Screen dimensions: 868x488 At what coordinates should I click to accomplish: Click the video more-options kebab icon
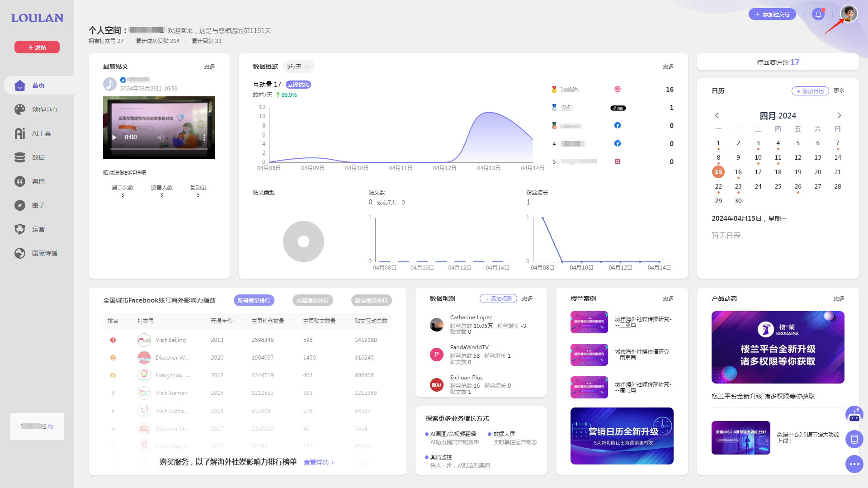click(204, 137)
